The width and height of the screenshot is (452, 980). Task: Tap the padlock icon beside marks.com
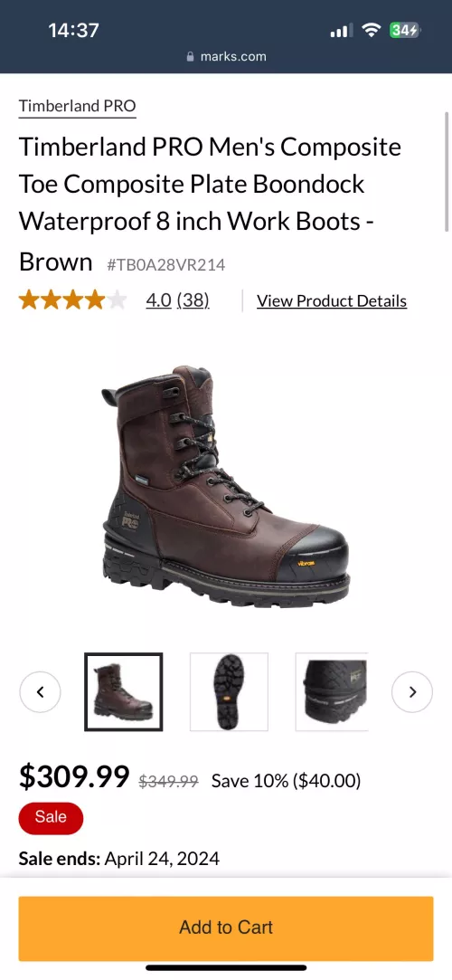(x=191, y=56)
